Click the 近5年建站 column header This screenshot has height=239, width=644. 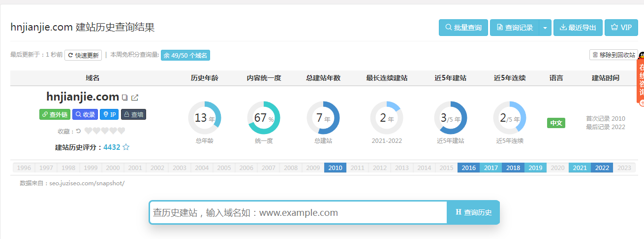click(x=451, y=78)
